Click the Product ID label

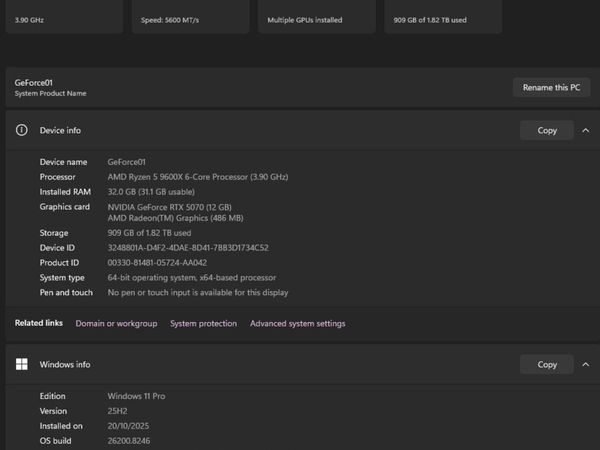tap(59, 262)
